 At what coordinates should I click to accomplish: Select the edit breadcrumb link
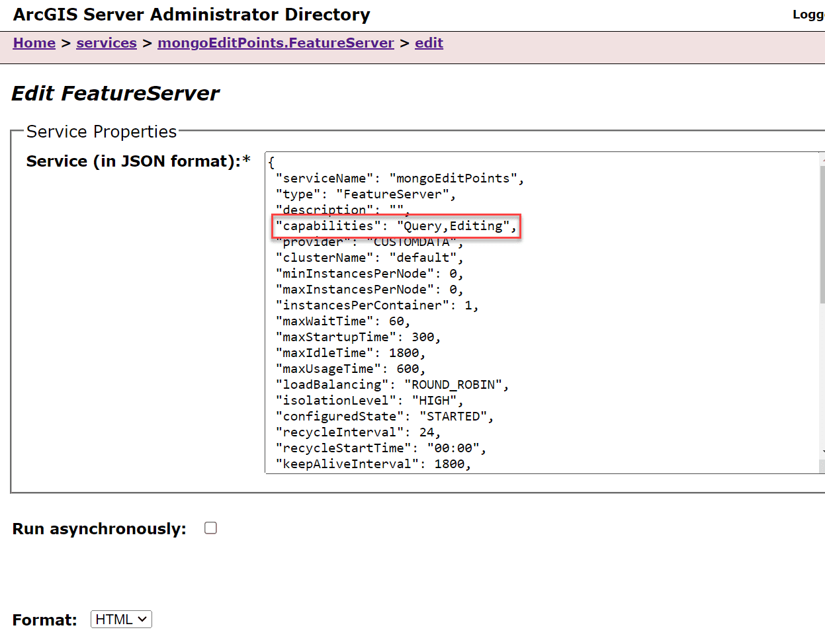click(429, 42)
